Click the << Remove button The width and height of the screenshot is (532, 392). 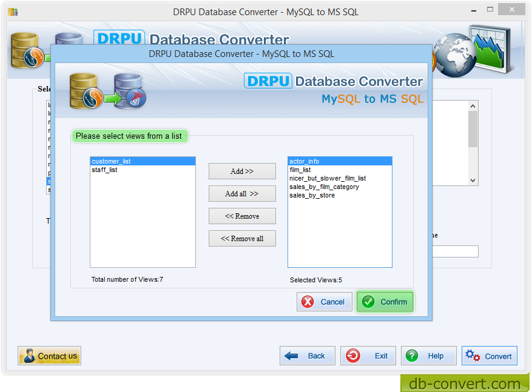242,216
